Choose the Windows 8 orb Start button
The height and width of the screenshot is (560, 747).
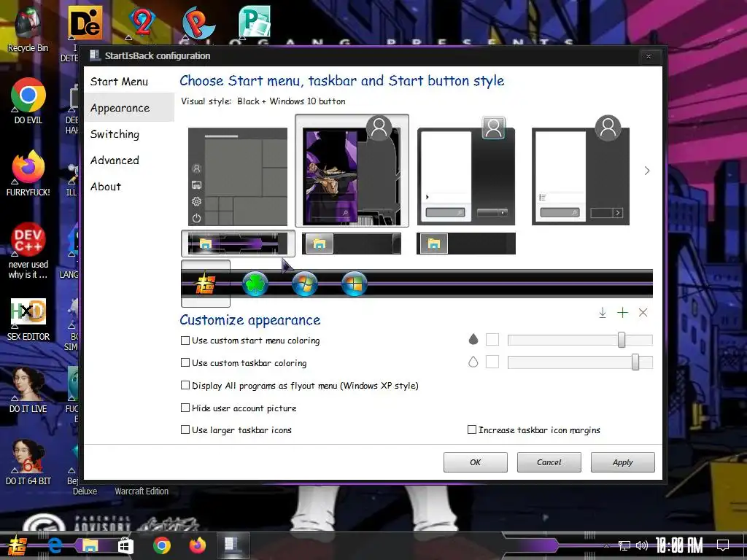(354, 284)
